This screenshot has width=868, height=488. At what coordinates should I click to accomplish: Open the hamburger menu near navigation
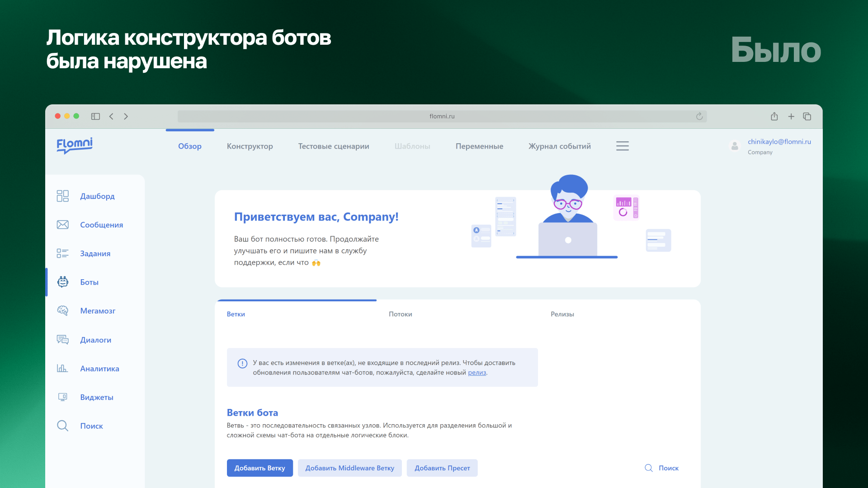[x=623, y=146]
